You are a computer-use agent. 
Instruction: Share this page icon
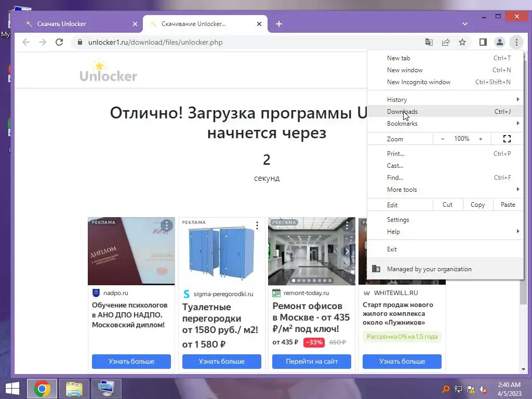click(445, 42)
